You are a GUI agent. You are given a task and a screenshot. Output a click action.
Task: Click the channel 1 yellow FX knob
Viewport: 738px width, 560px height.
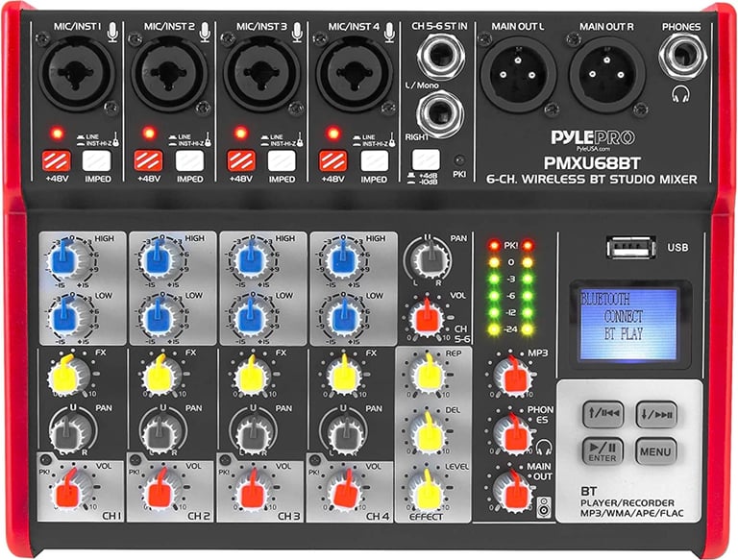[x=67, y=374]
